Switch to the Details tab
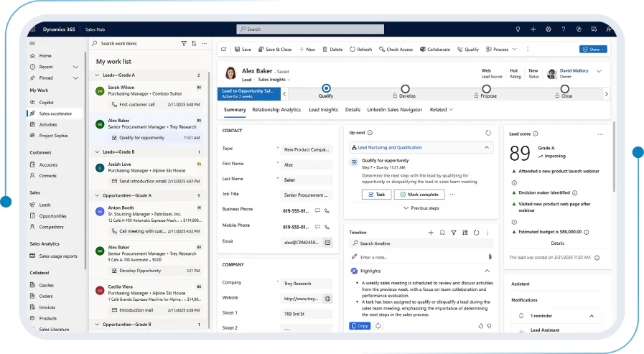The width and height of the screenshot is (644, 354). pyautogui.click(x=353, y=110)
